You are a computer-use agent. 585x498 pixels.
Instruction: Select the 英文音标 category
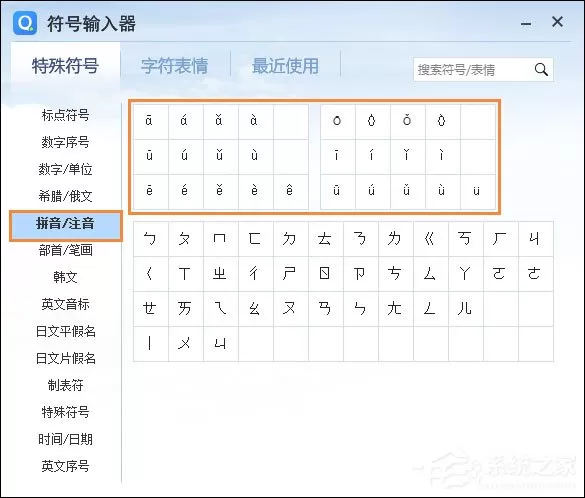(65, 304)
